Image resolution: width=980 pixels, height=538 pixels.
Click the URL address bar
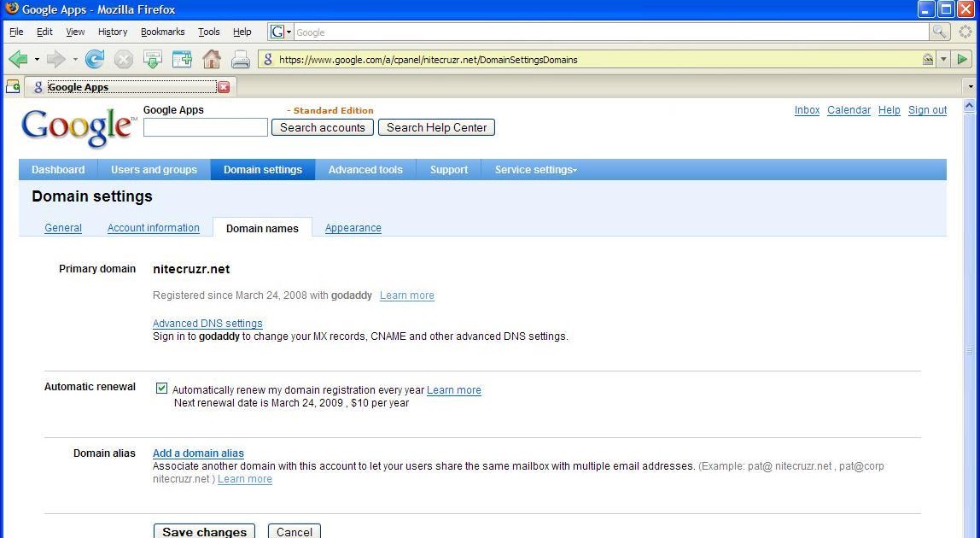tap(597, 60)
